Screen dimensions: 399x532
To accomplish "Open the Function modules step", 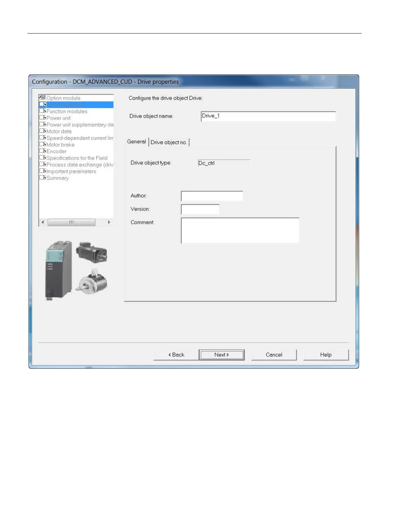I will [67, 111].
